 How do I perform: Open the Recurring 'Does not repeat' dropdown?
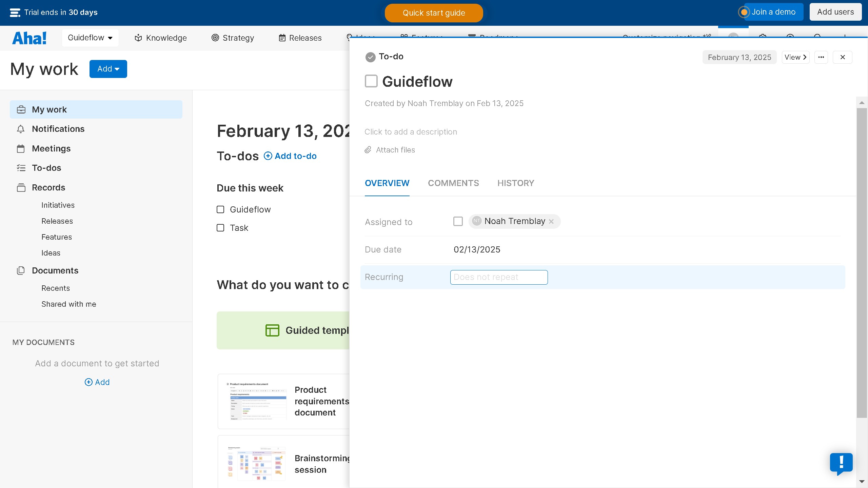(x=499, y=277)
